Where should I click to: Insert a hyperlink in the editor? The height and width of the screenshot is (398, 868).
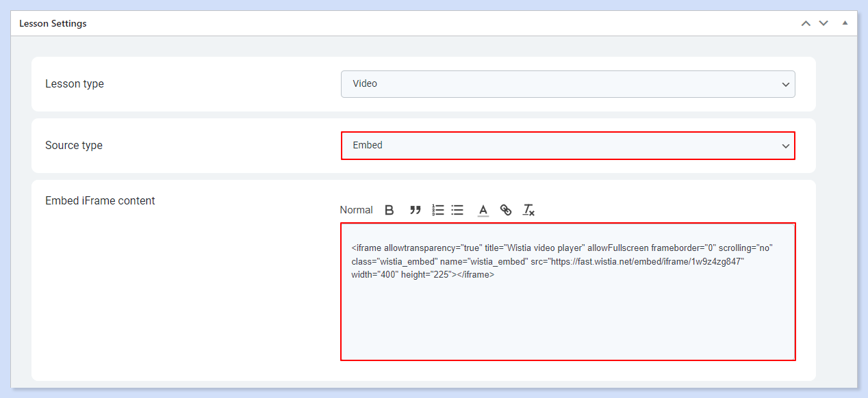(506, 210)
